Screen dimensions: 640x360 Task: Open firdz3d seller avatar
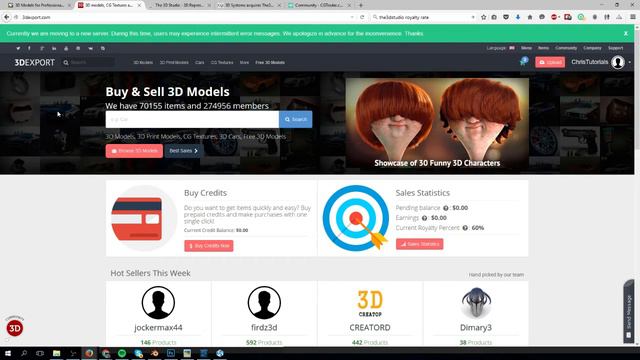(x=264, y=302)
